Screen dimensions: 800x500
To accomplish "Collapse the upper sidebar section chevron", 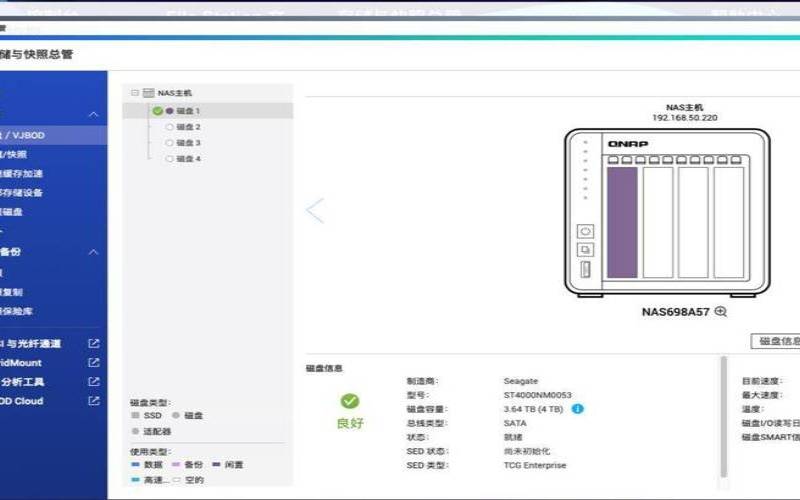I will click(93, 114).
